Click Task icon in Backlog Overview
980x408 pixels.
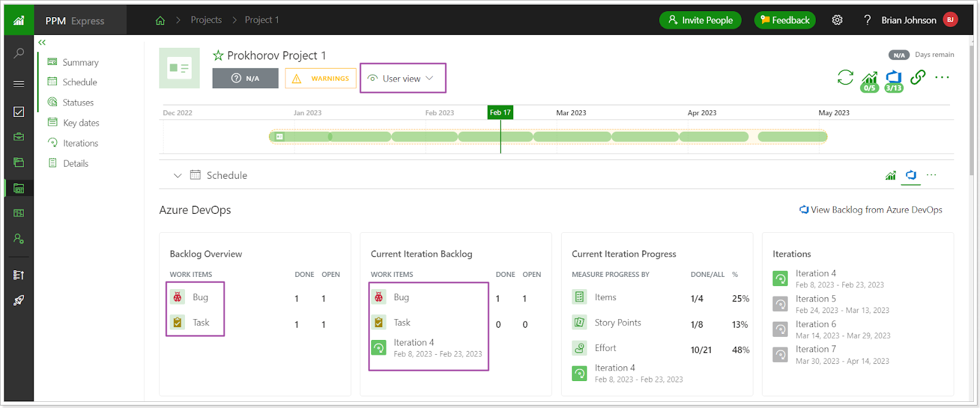178,322
